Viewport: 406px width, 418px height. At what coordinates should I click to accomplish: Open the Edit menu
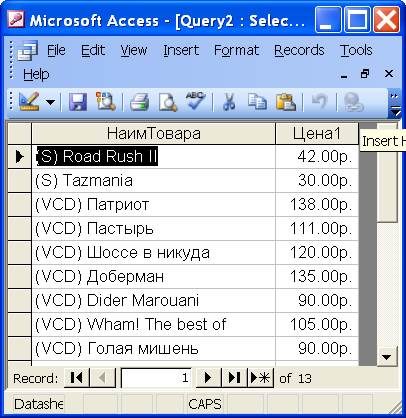tap(93, 50)
